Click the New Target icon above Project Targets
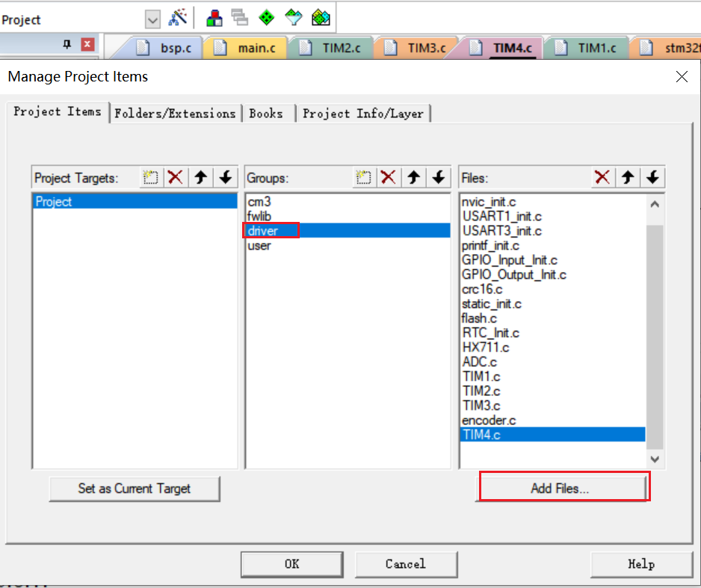Image resolution: width=701 pixels, height=588 pixels. (150, 177)
